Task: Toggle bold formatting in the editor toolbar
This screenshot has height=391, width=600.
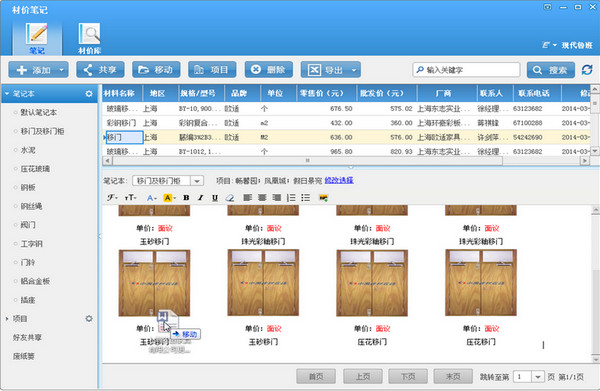Action: [186, 198]
